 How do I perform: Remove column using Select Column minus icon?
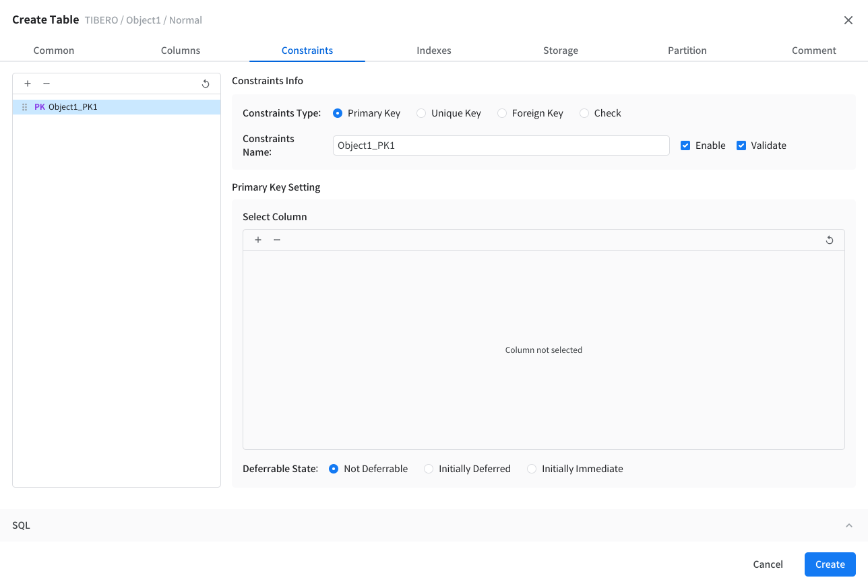pyautogui.click(x=277, y=240)
